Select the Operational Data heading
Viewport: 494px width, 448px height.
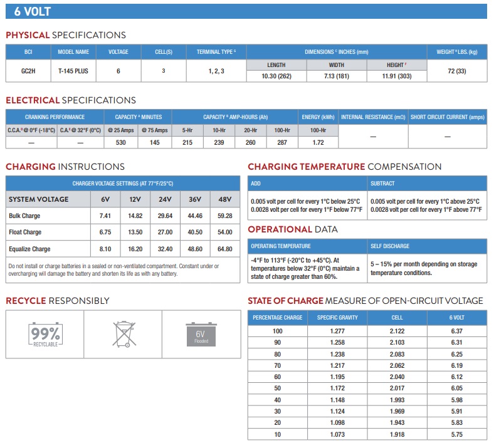click(x=292, y=229)
